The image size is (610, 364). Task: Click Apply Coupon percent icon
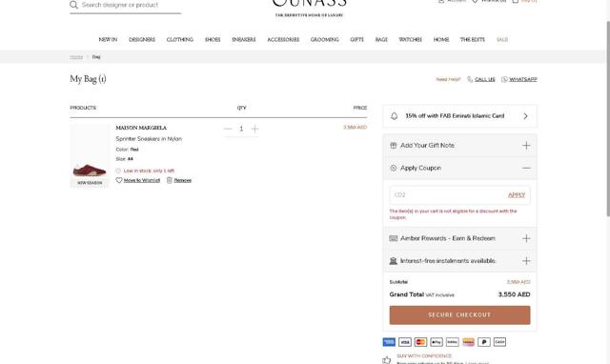pos(394,168)
